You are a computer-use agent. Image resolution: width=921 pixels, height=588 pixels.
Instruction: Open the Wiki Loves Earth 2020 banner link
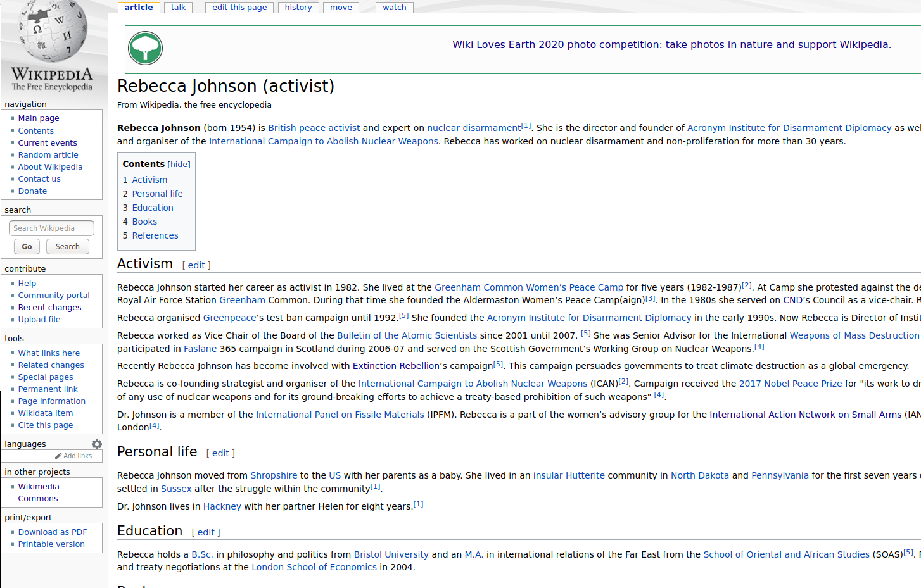click(x=671, y=45)
